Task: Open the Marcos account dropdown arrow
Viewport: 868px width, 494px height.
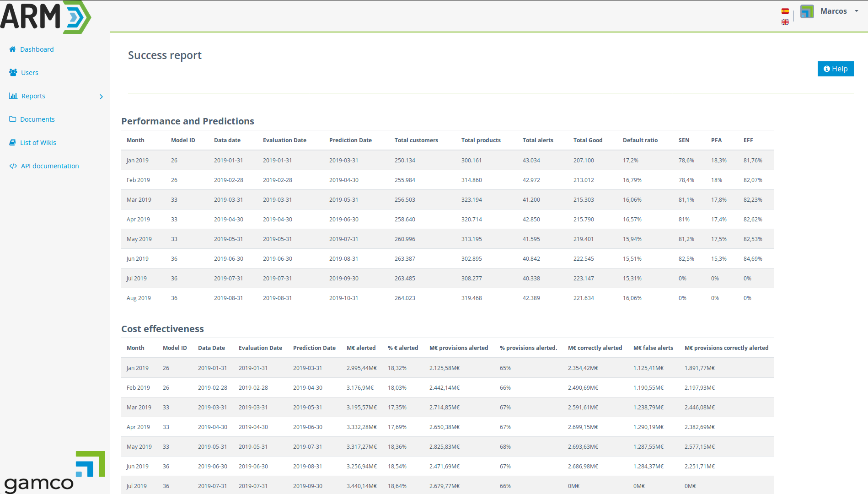Action: [857, 11]
